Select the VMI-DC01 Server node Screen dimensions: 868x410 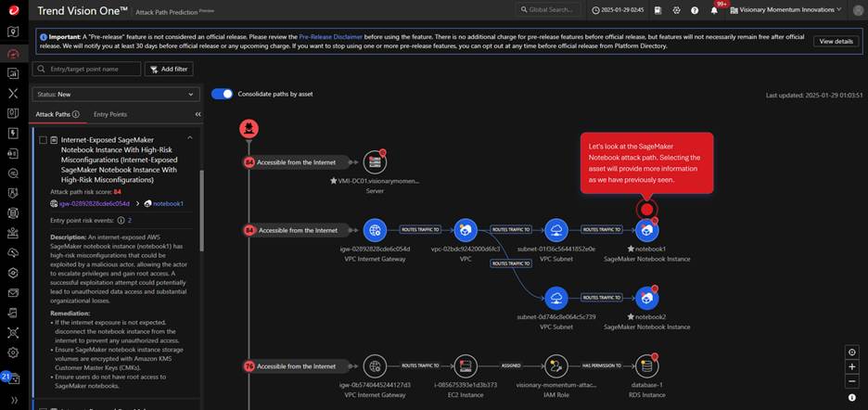[x=375, y=161]
